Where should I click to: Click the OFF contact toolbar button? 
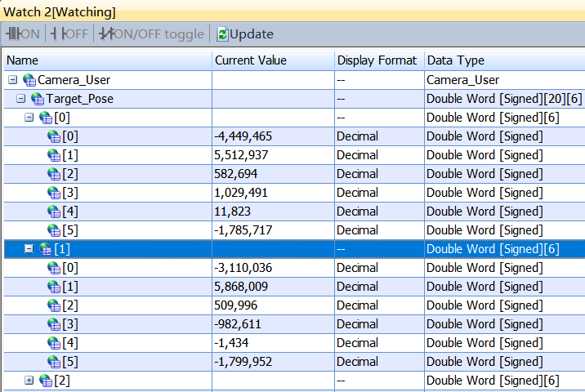click(x=69, y=34)
